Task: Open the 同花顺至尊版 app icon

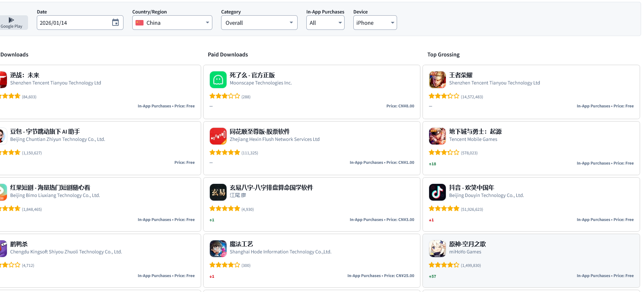Action: tap(218, 136)
